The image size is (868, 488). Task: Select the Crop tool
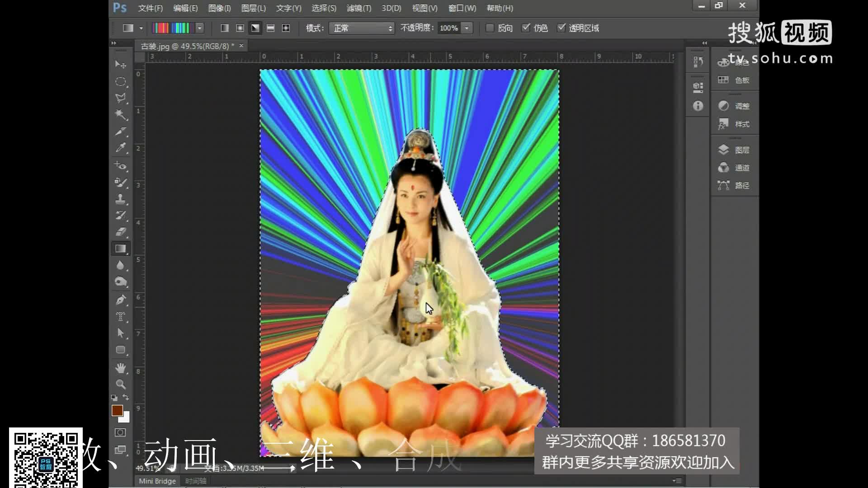[120, 131]
